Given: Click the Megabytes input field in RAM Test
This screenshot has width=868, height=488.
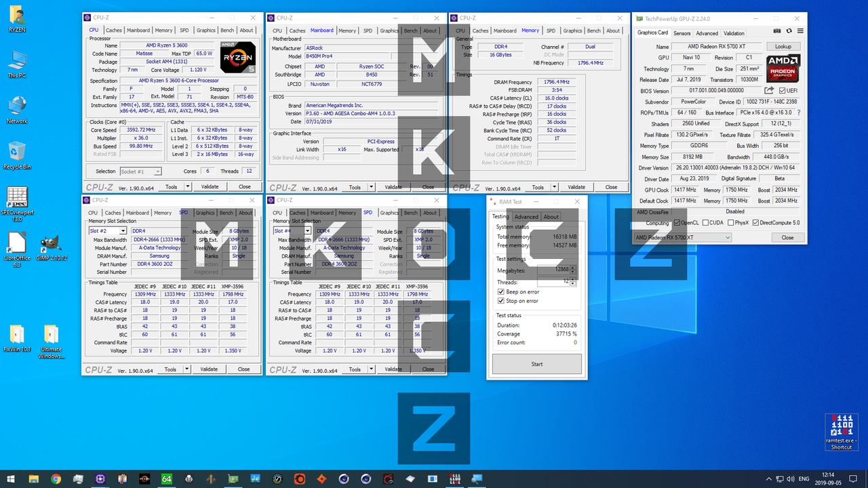Looking at the screenshot, I should click(553, 270).
